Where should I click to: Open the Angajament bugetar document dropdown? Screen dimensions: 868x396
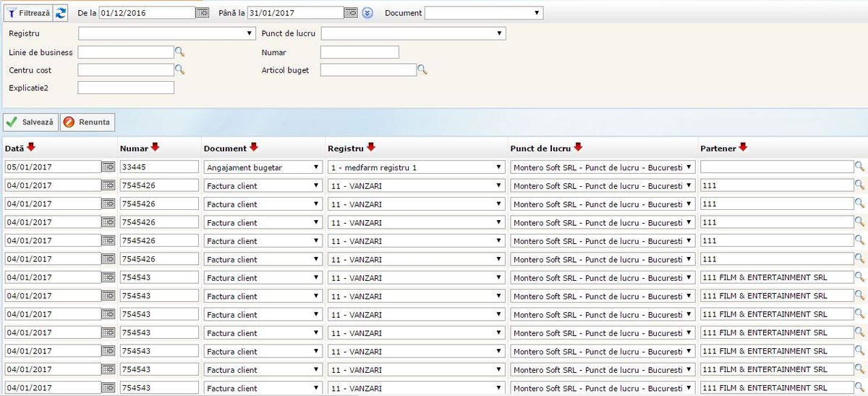pos(263,167)
